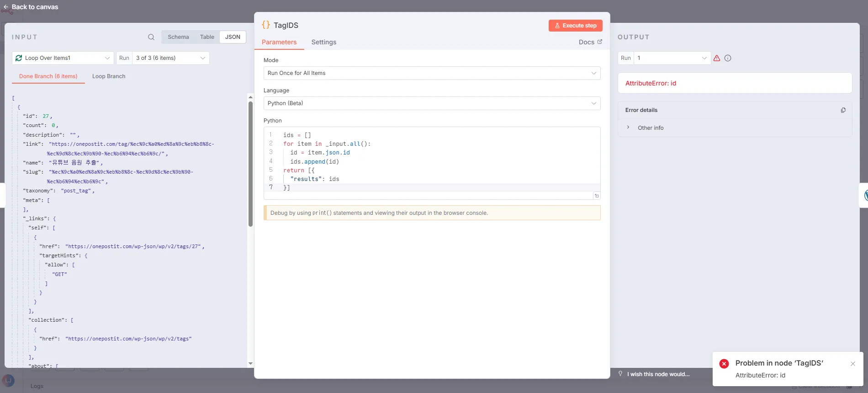The height and width of the screenshot is (393, 868).
Task: Copy the error details with the copy icon
Action: click(x=843, y=110)
